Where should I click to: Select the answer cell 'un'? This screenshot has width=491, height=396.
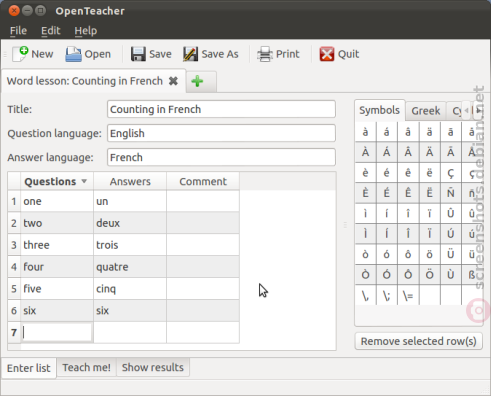point(130,201)
